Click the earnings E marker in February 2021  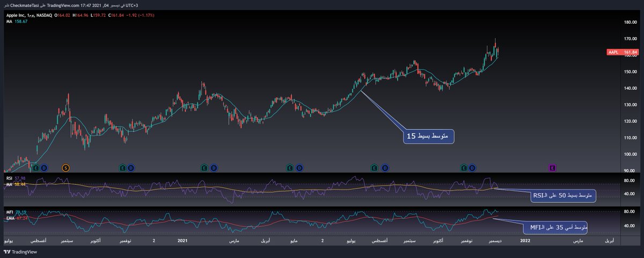pyautogui.click(x=204, y=168)
